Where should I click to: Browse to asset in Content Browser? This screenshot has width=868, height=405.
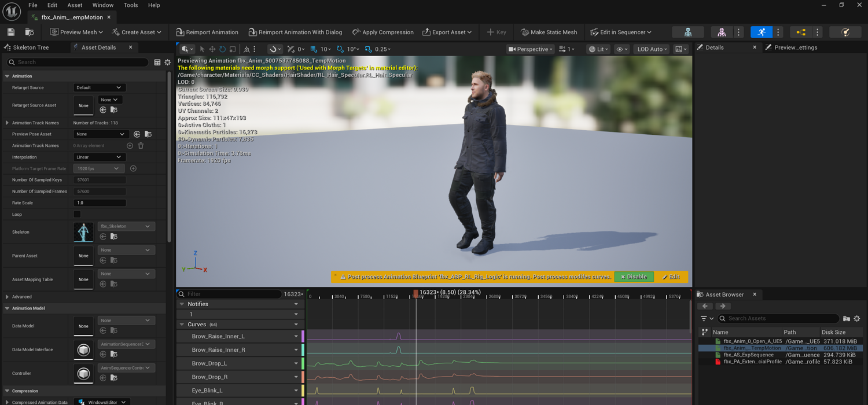point(29,32)
